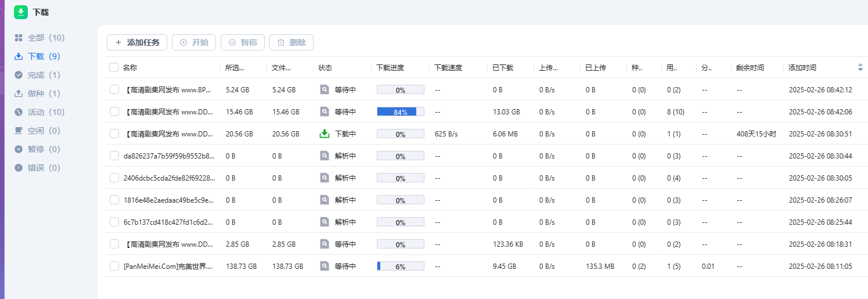
Task: Click the 做种 upload icon in the sidebar
Action: (19, 93)
